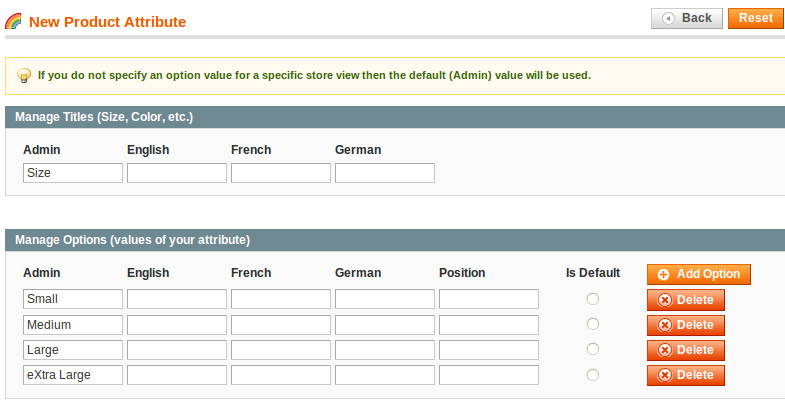Click the plus icon on Add Option

(663, 274)
